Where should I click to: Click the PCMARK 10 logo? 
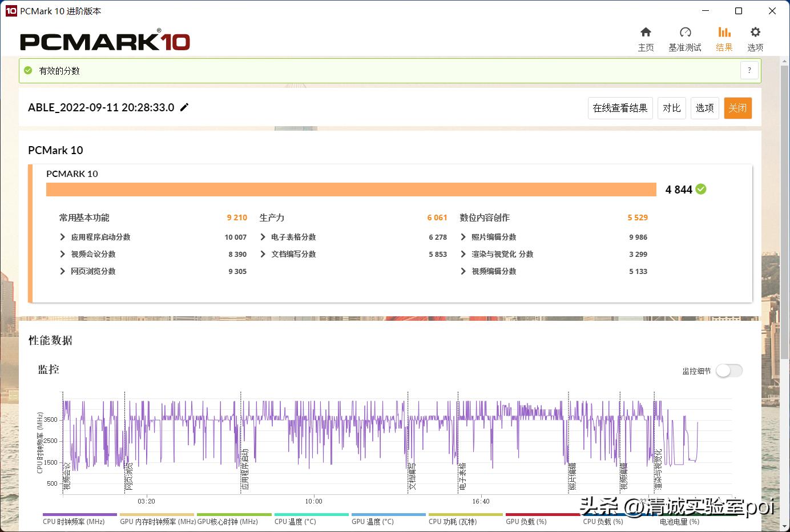click(x=105, y=41)
